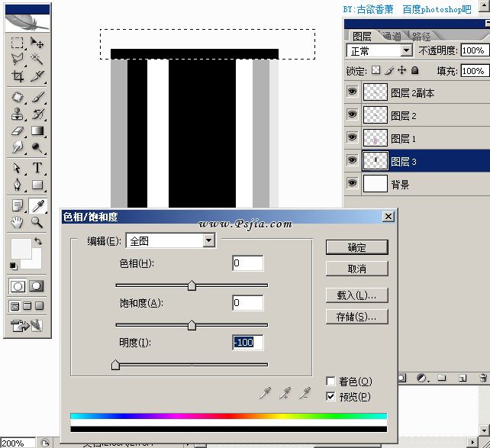Click the 色相 hue slider handle
Image resolution: width=490 pixels, height=448 pixels.
click(192, 285)
